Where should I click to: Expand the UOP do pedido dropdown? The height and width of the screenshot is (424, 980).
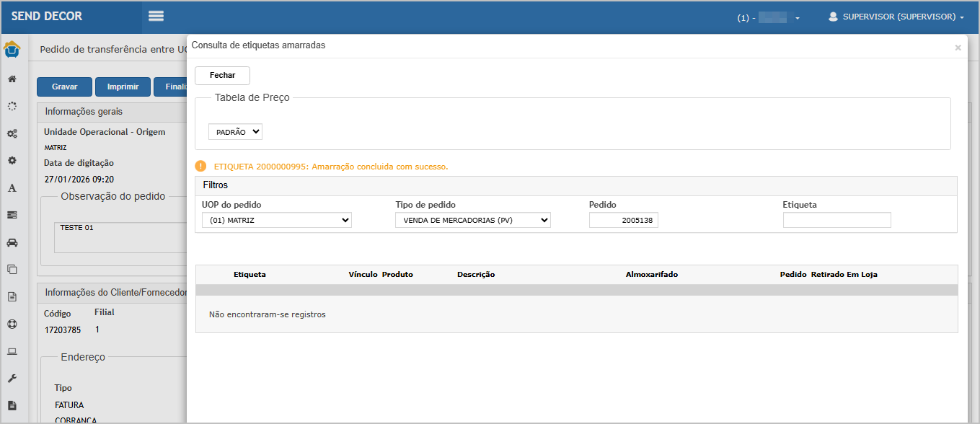click(x=276, y=221)
